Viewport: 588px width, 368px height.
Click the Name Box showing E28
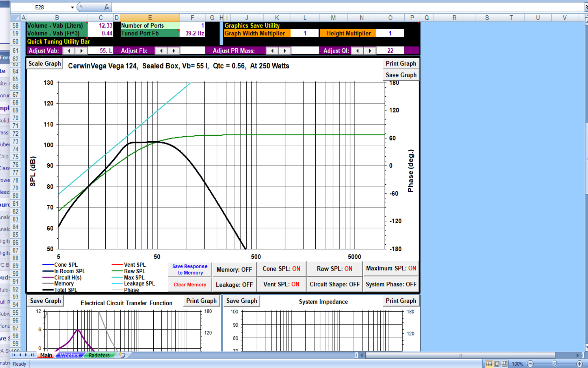pos(40,7)
